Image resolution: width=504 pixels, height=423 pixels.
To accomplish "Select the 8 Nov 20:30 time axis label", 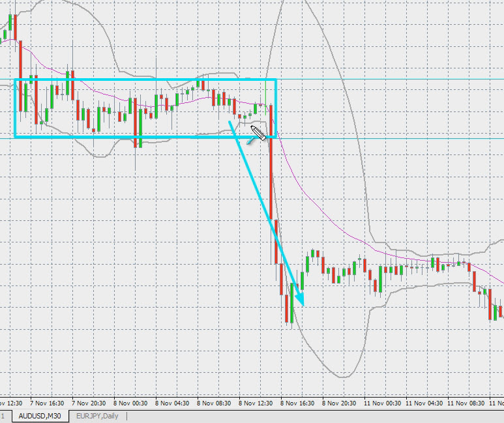I will tap(341, 403).
